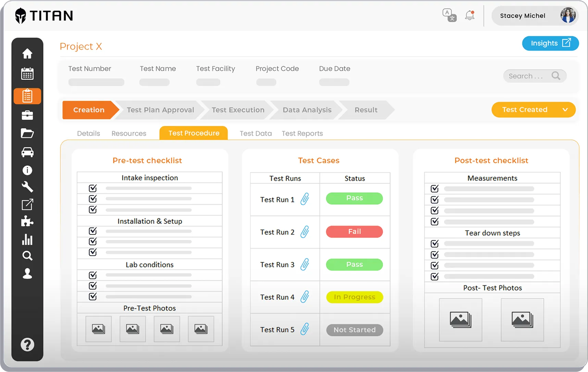Click the wrench tool icon in the sidebar
The image size is (588, 372).
tap(27, 187)
